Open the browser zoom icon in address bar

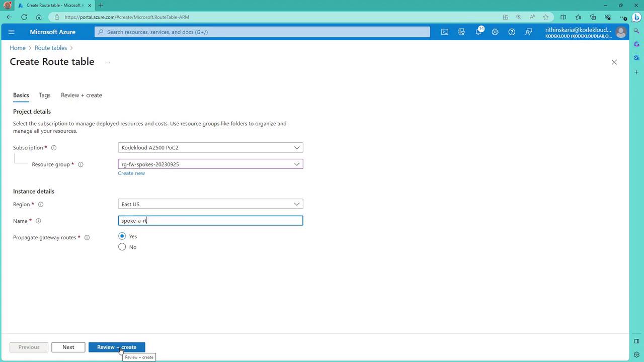(x=519, y=17)
